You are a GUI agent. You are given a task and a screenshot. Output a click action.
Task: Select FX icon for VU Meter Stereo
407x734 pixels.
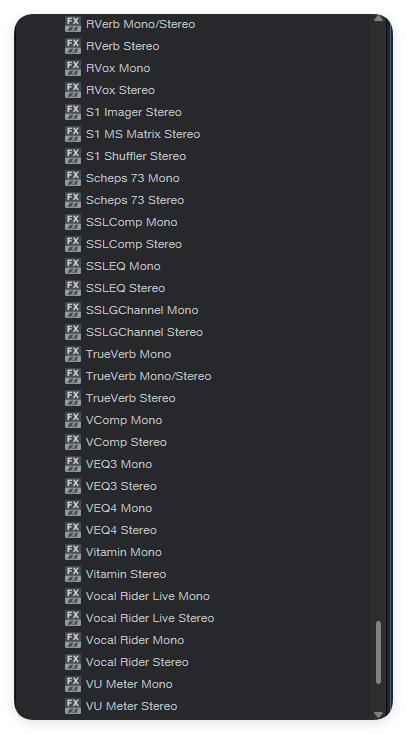coord(73,706)
